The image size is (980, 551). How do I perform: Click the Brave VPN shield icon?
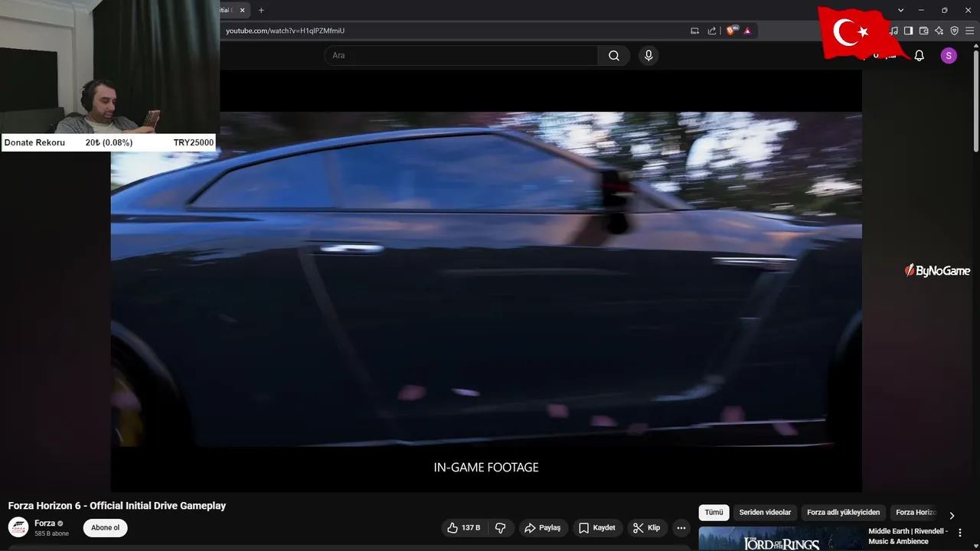pyautogui.click(x=954, y=31)
